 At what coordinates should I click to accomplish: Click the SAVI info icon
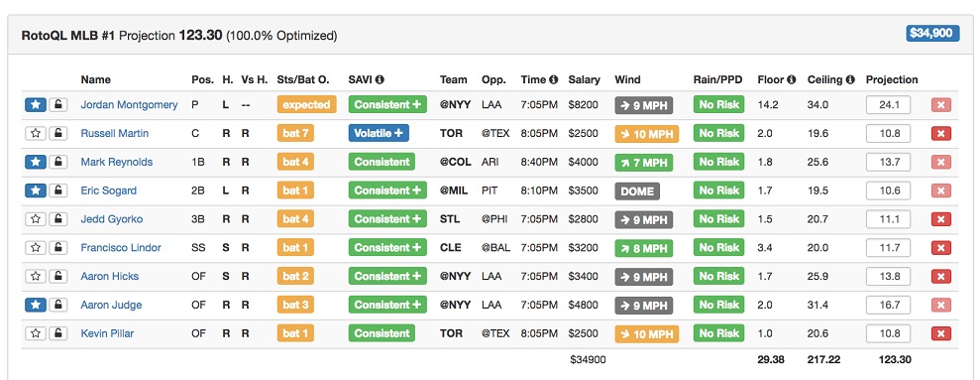coord(380,80)
